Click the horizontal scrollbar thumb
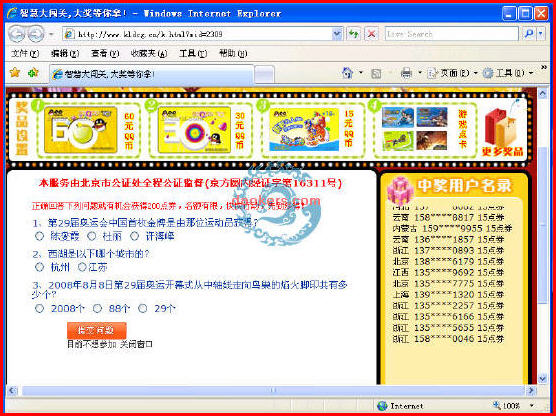This screenshot has width=556, height=416. click(x=273, y=390)
